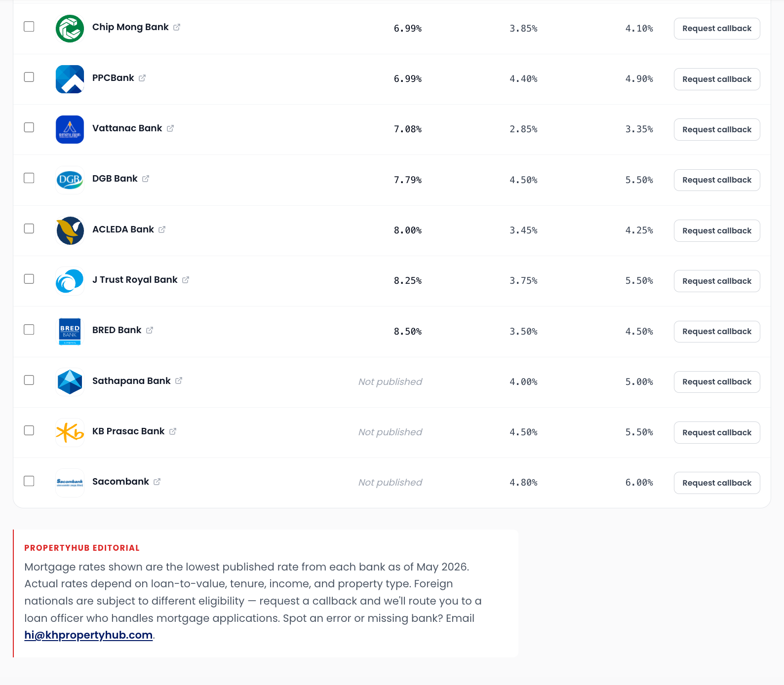Click the J Trust Royal Bank logo
784x685 pixels.
tap(70, 281)
